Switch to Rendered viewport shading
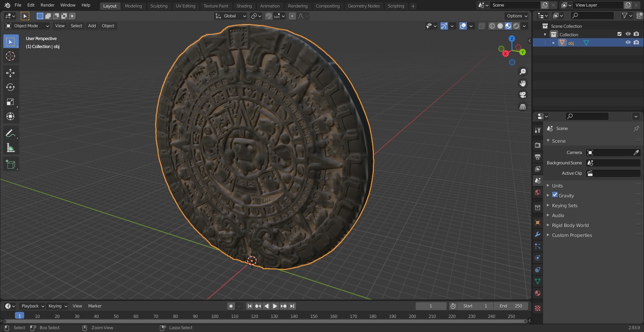 click(516, 26)
